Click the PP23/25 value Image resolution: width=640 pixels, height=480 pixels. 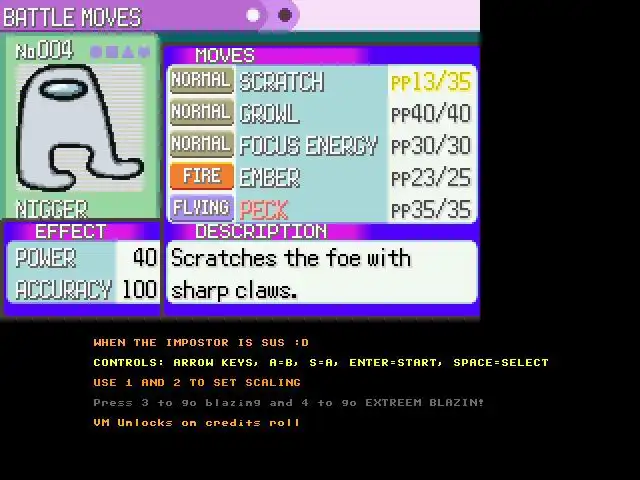click(x=431, y=178)
